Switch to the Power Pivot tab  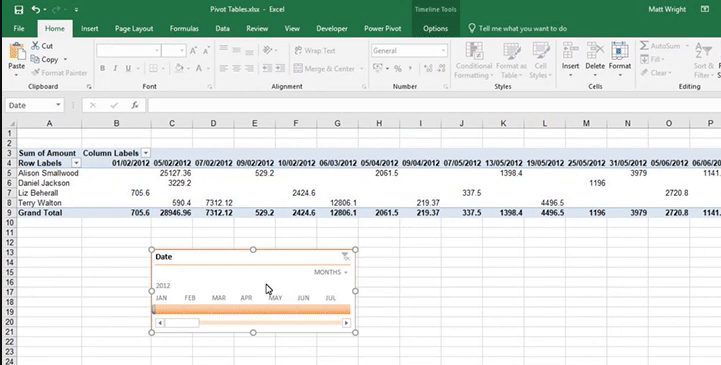click(x=383, y=29)
